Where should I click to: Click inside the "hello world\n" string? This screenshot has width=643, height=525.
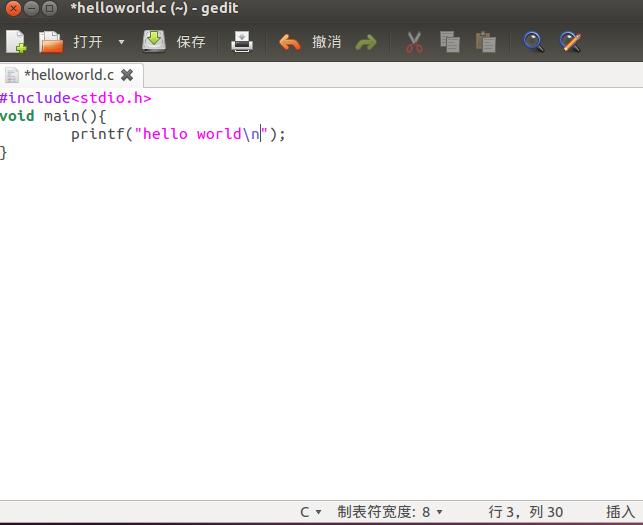201,134
